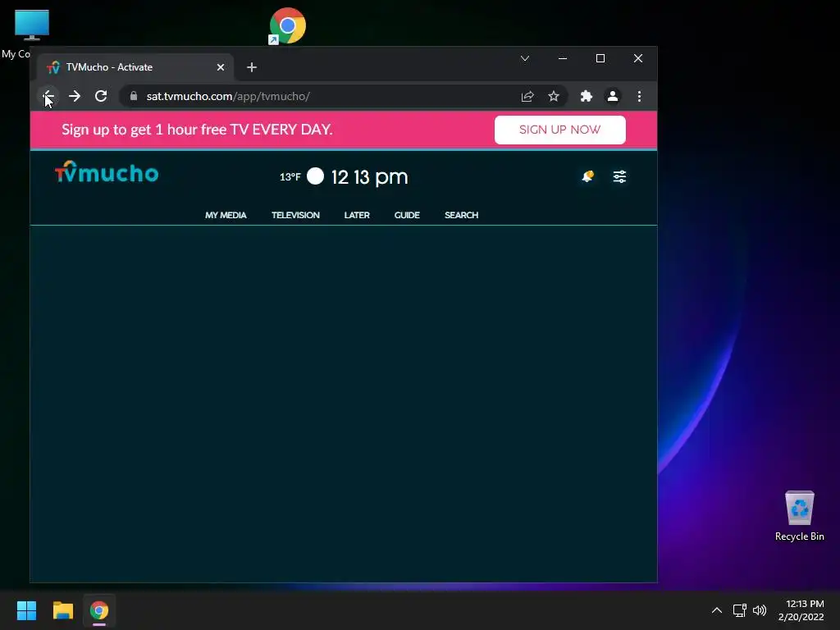Open volume tray icon
Screen dimensions: 840x630
[760, 610]
